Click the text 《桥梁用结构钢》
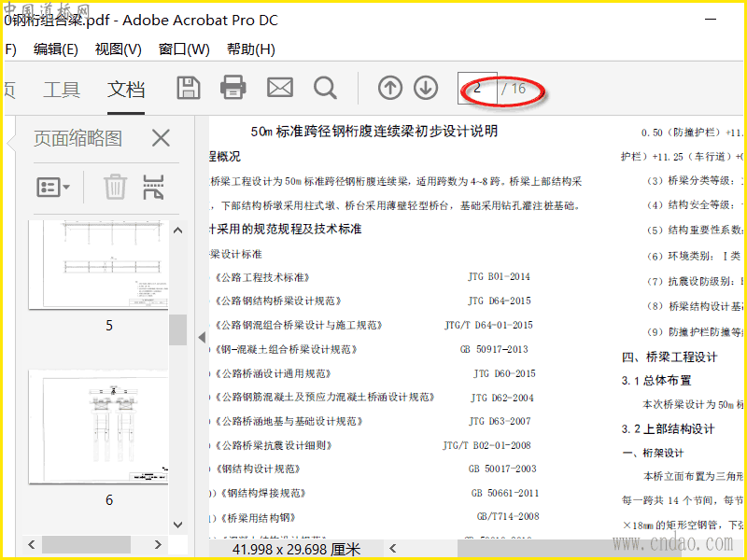This screenshot has height=560, width=747. pyautogui.click(x=258, y=518)
